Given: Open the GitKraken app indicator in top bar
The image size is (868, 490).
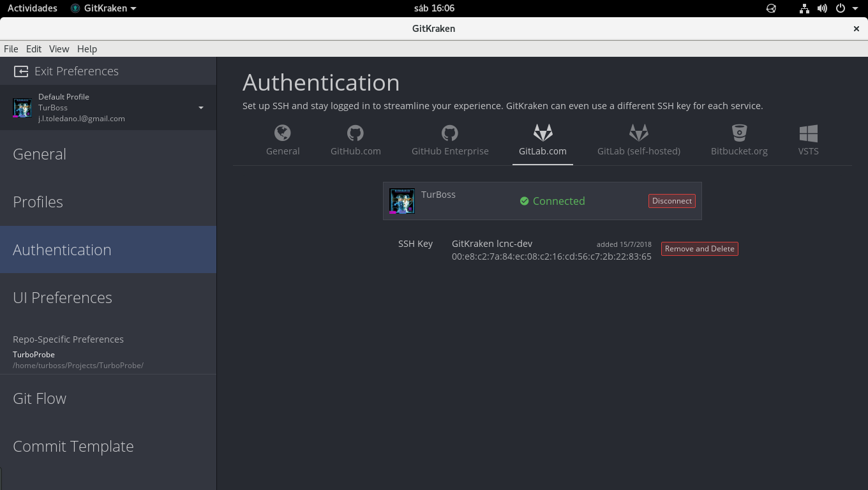Looking at the screenshot, I should (x=103, y=8).
